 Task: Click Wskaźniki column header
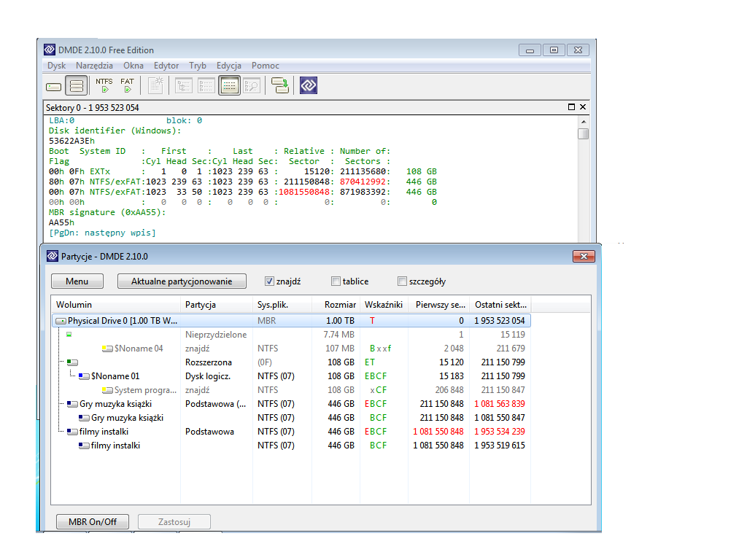[384, 305]
